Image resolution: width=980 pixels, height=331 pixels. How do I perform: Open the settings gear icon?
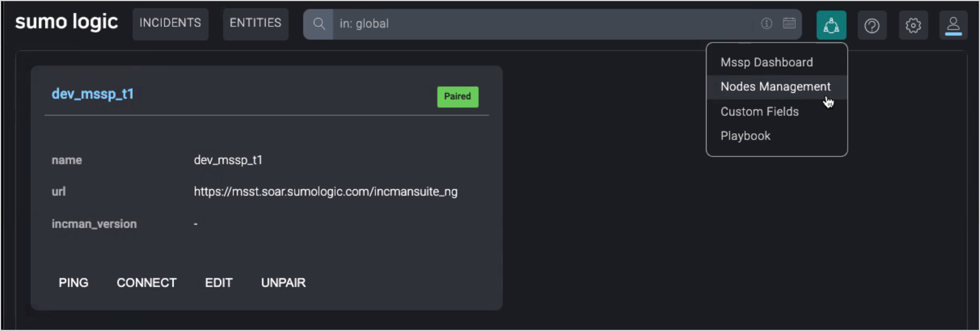[913, 25]
